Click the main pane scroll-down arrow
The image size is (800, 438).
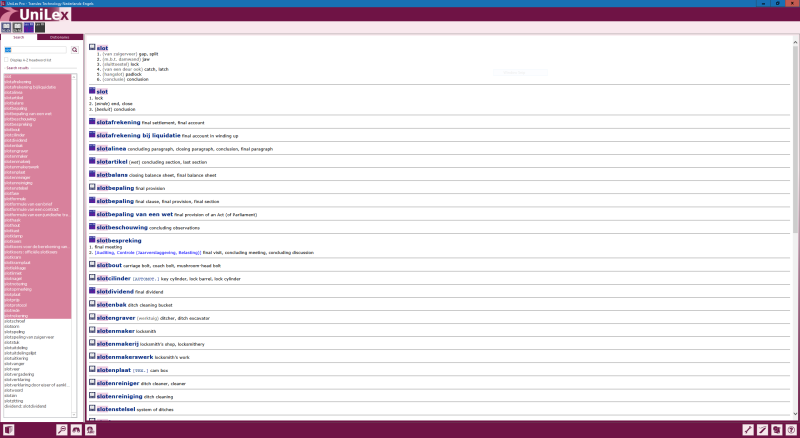795,414
